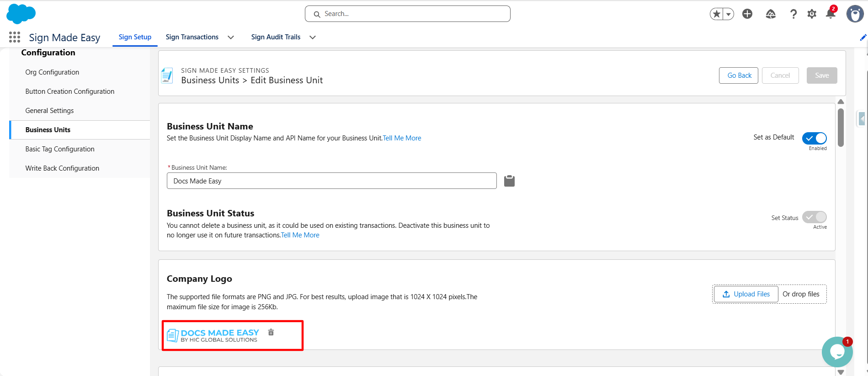Toggle the Set as Default switch
Viewport: 868px width, 376px height.
tap(815, 138)
